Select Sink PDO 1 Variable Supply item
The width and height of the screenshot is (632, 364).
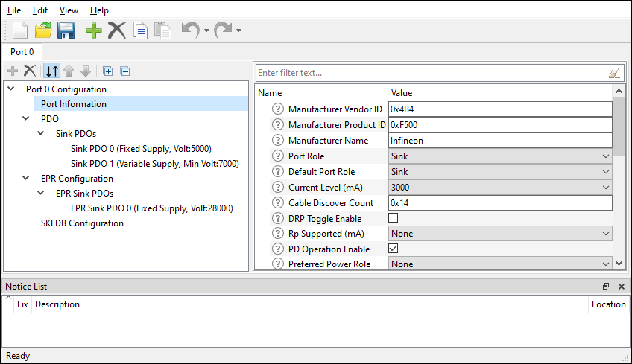pos(155,164)
